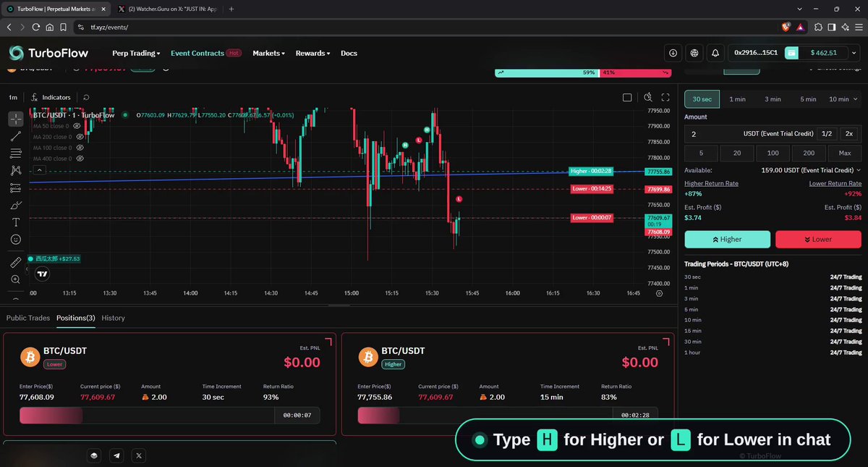Open the notifications bell
The width and height of the screenshot is (868, 467).
pyautogui.click(x=715, y=53)
